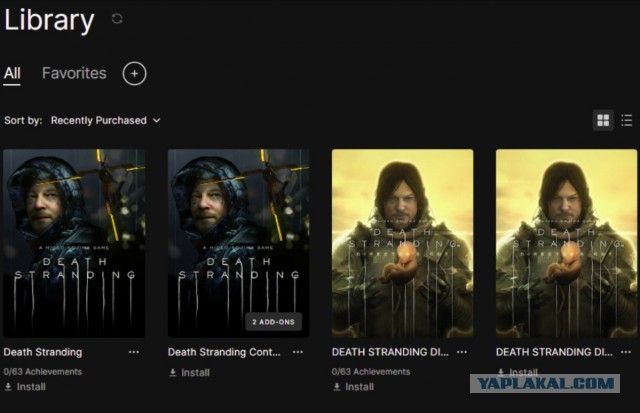Open the third game's Director's Cut cover
Screen dimensions: 640x413
402,243
